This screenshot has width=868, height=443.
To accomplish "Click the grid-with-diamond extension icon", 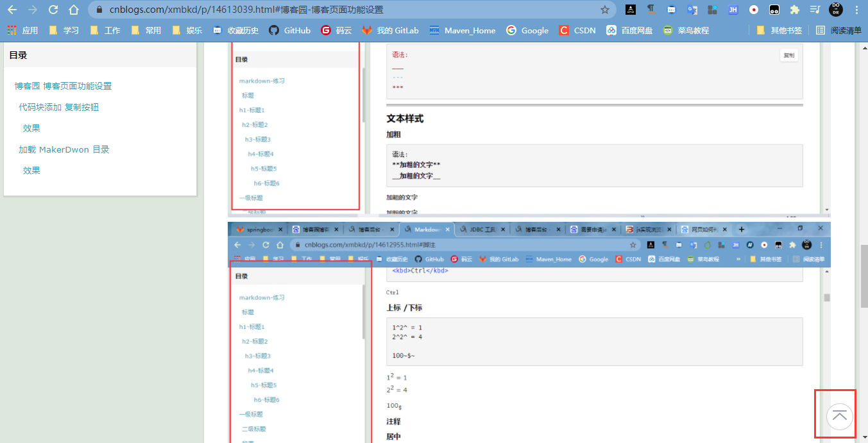I will (712, 10).
